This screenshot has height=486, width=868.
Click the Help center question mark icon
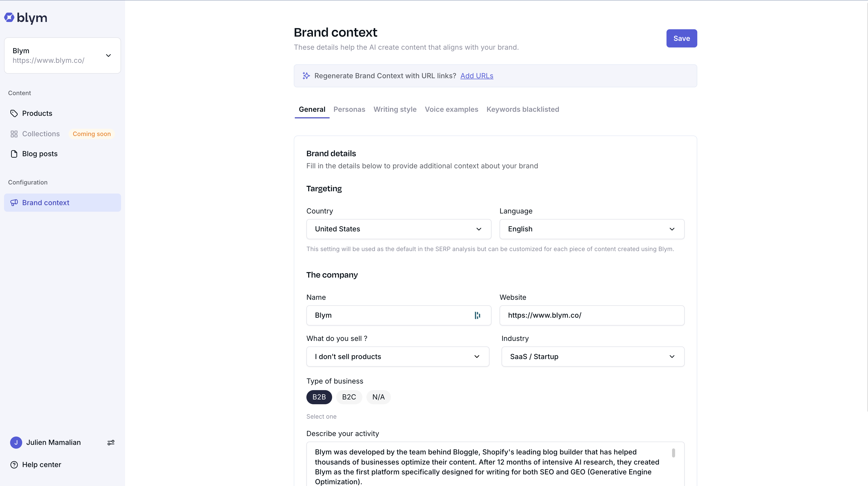coord(14,465)
